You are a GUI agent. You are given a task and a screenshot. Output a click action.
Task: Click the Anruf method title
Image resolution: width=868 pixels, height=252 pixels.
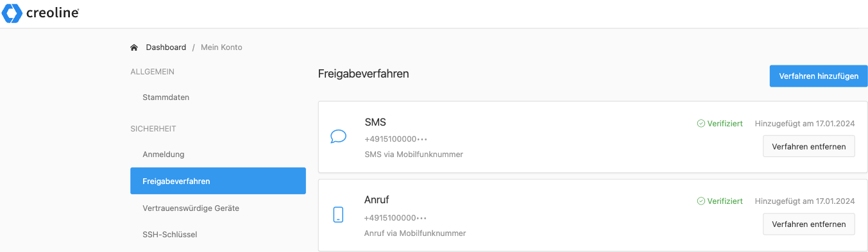377,200
